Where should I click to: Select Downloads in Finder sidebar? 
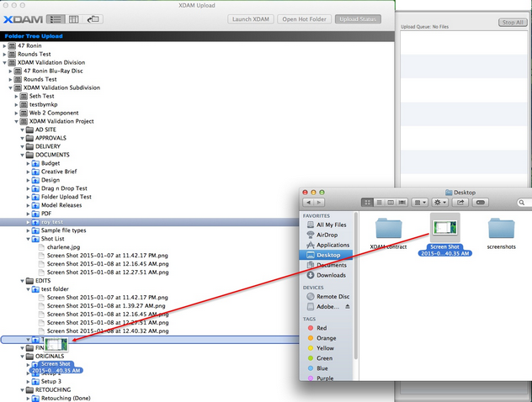tap(330, 275)
